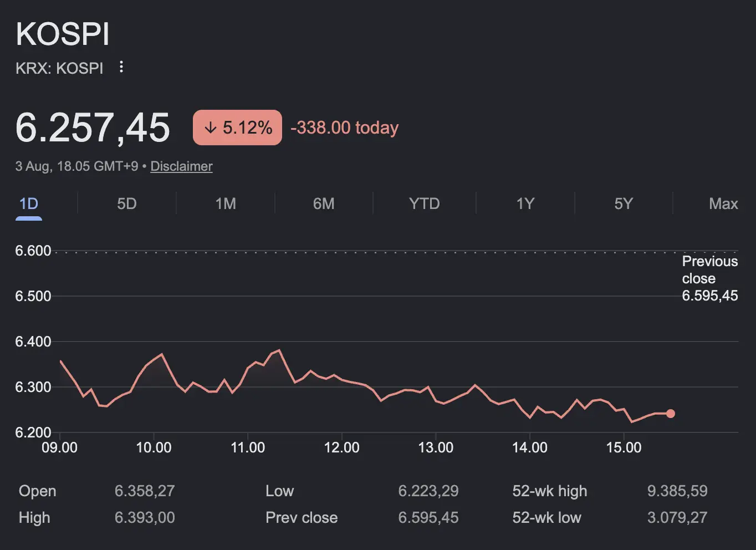The image size is (756, 550).
Task: Click the KRX: KOSPI ticker label
Action: click(59, 68)
